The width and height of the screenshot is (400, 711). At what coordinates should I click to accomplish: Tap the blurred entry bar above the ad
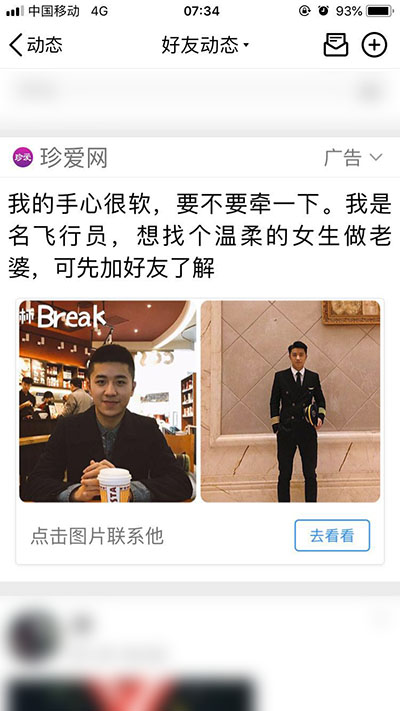click(200, 93)
